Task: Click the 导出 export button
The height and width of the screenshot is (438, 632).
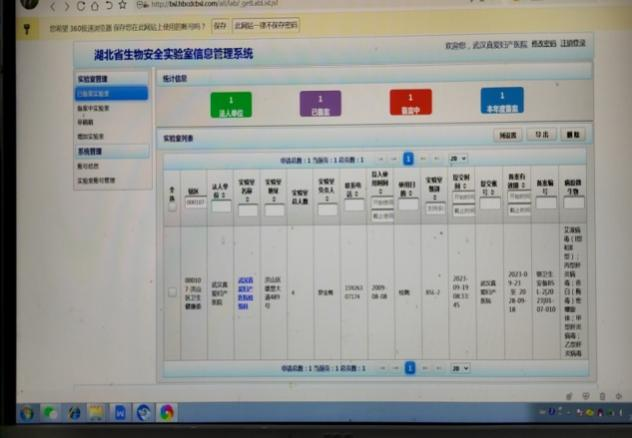Action: [x=541, y=134]
